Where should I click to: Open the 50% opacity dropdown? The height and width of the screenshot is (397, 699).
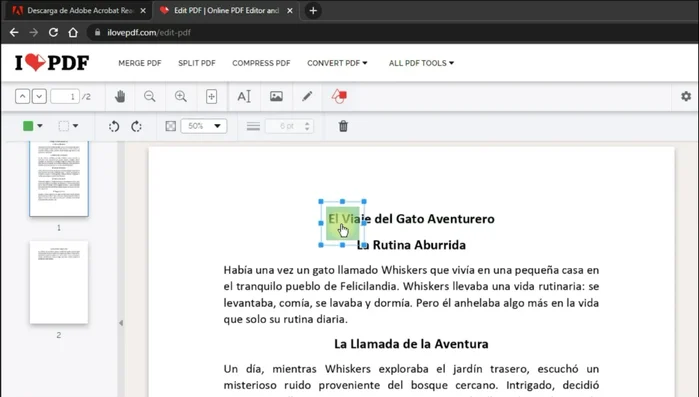[x=204, y=126]
